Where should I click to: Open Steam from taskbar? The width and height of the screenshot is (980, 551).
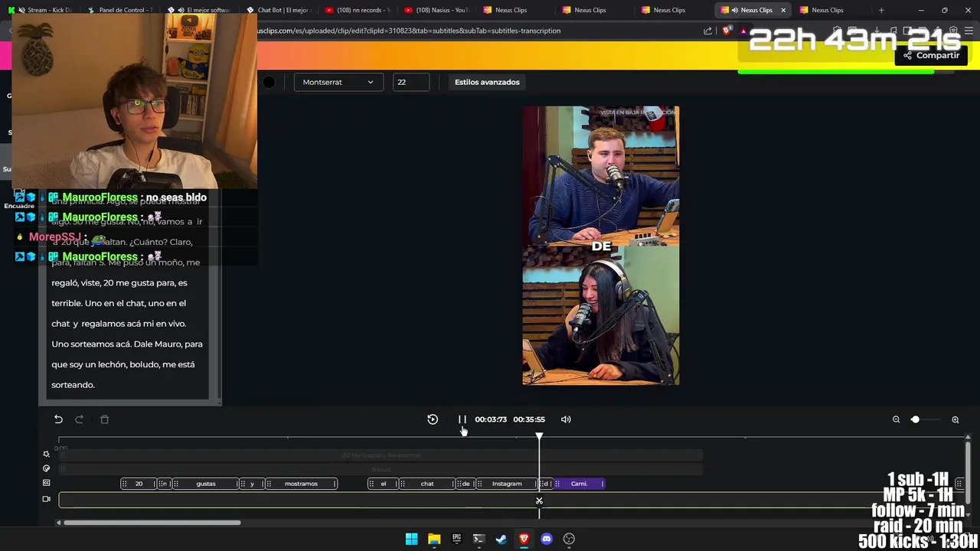click(501, 539)
